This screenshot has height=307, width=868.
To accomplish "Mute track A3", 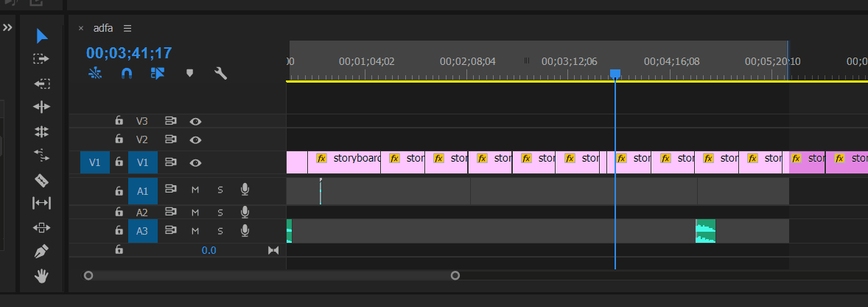I will pos(195,231).
